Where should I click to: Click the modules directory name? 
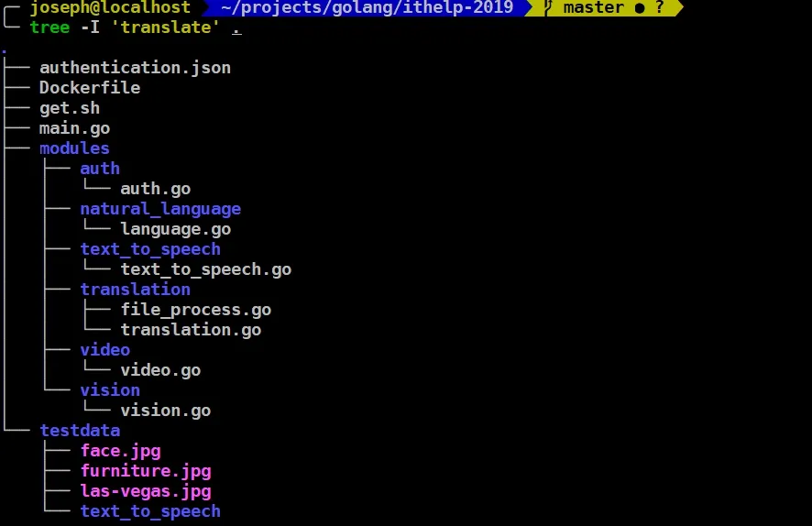click(x=74, y=148)
